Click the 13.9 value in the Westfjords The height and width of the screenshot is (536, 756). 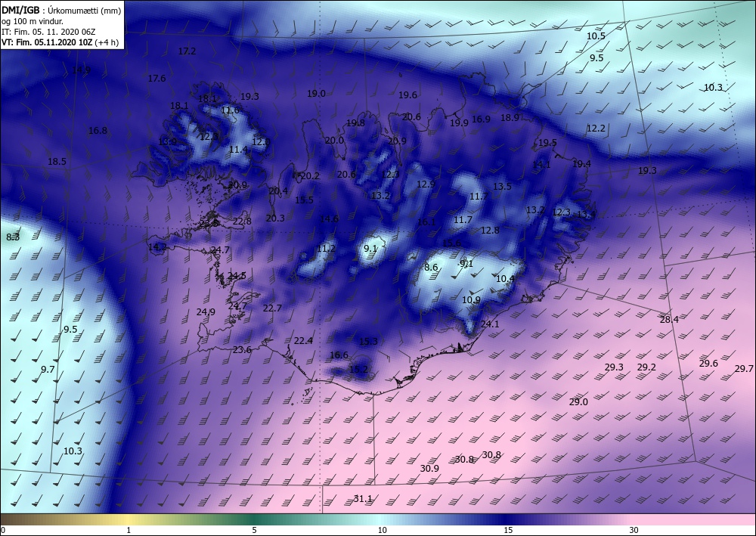tap(167, 142)
